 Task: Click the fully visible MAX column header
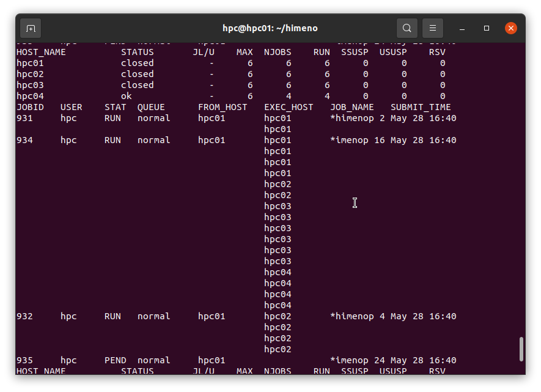245,52
